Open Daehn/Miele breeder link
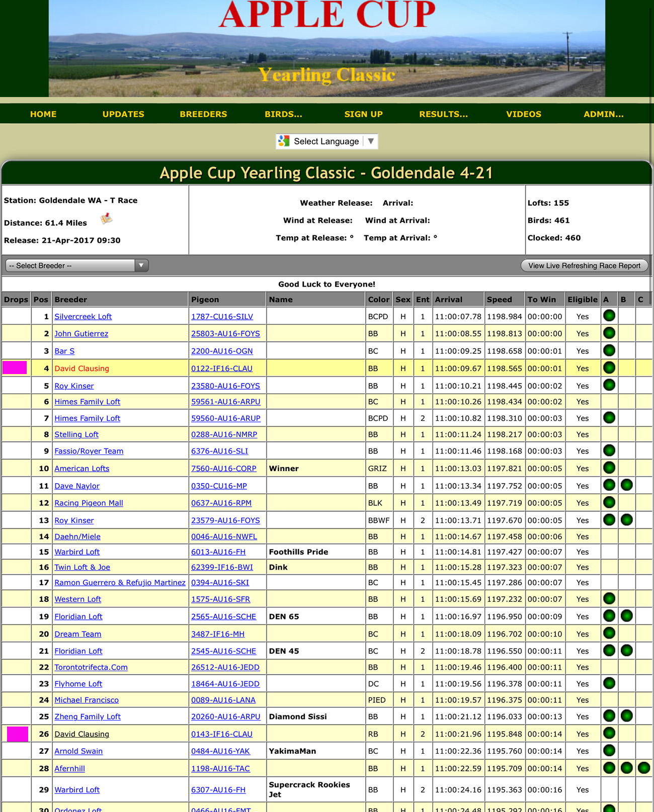This screenshot has width=654, height=812. pyautogui.click(x=77, y=536)
